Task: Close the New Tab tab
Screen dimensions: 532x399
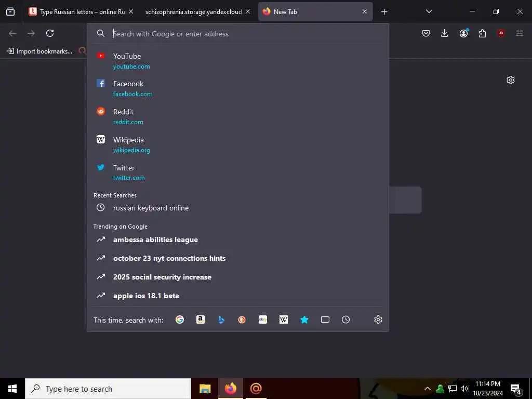Action: (365, 11)
